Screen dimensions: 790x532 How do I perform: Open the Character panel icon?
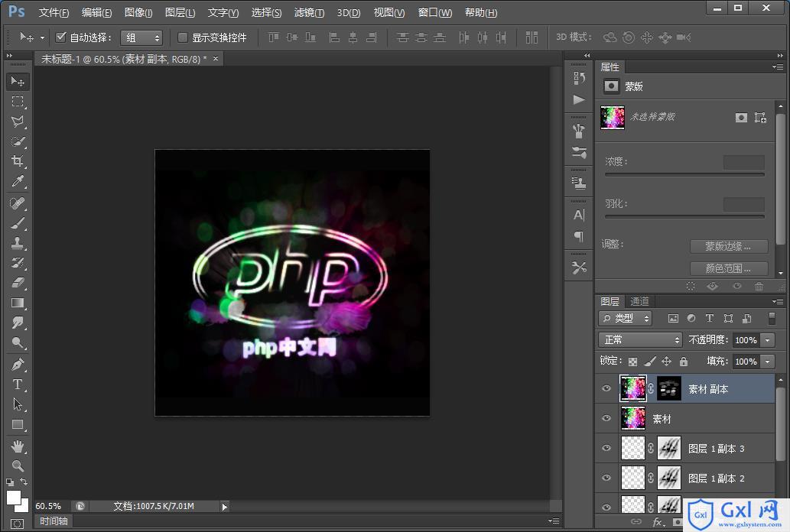(579, 215)
